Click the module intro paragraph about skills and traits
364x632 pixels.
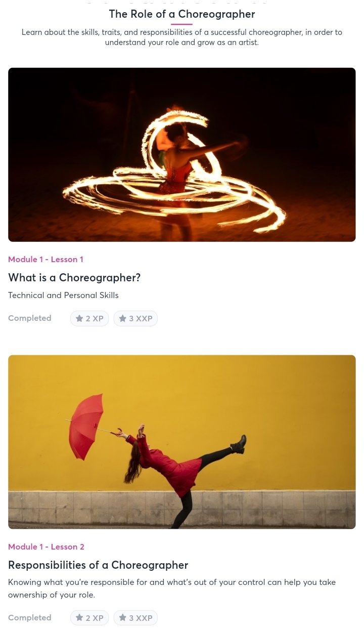182,37
